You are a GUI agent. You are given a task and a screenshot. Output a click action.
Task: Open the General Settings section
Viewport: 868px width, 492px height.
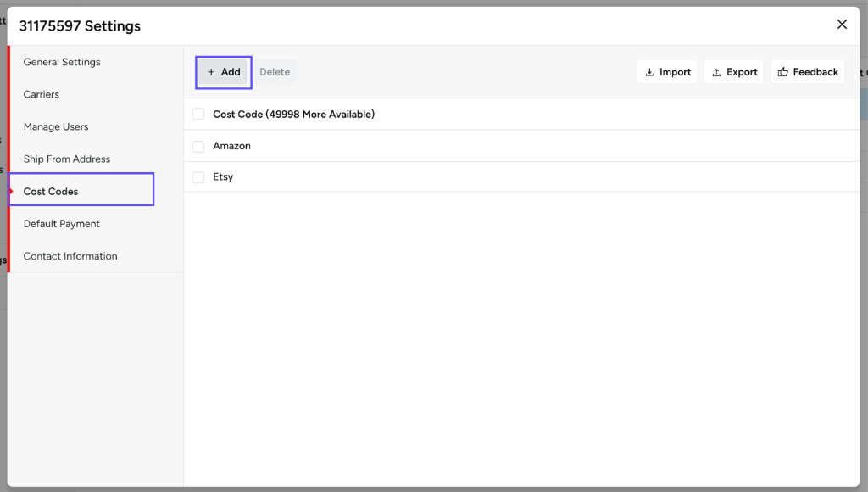62,62
